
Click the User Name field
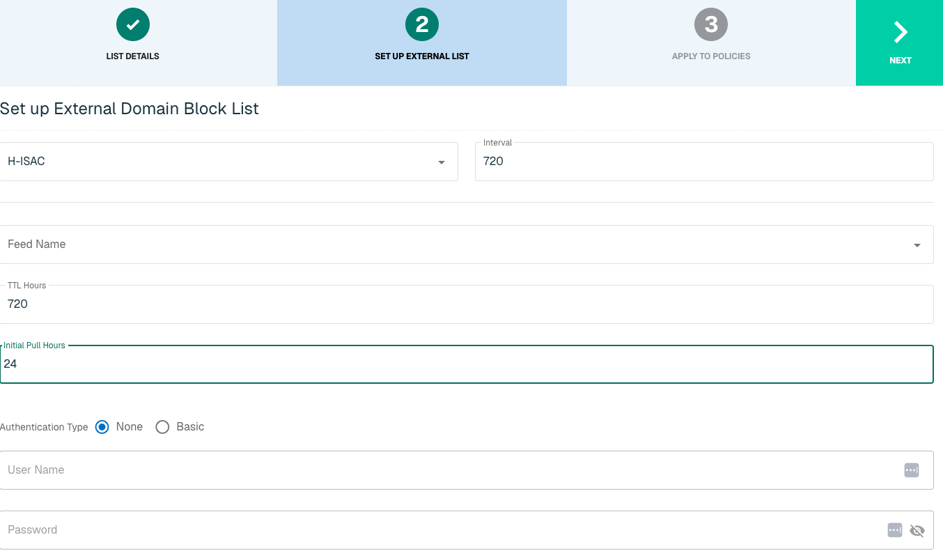467,470
